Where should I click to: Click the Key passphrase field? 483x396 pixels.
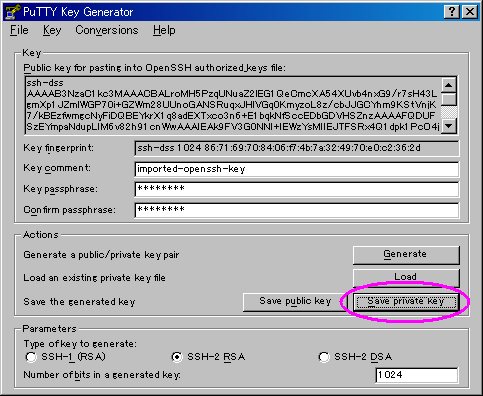click(x=297, y=189)
